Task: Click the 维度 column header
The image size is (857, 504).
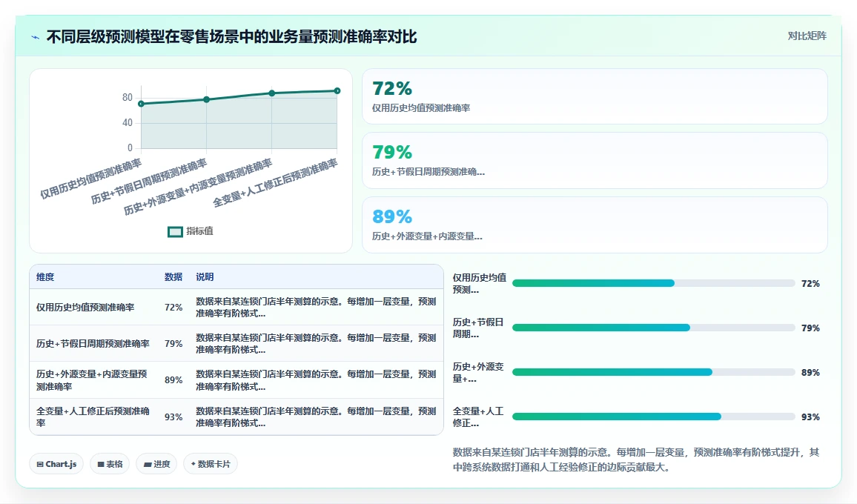Action: click(45, 277)
